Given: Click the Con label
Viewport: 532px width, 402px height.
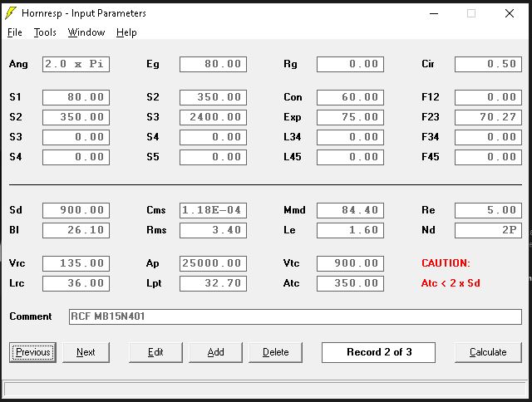Looking at the screenshot, I should [x=293, y=97].
